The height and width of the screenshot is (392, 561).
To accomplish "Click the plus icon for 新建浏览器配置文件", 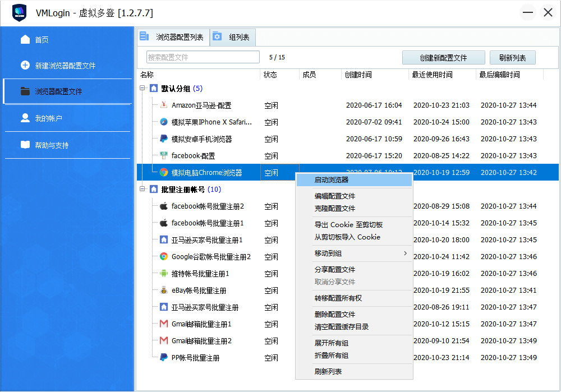I will (25, 65).
